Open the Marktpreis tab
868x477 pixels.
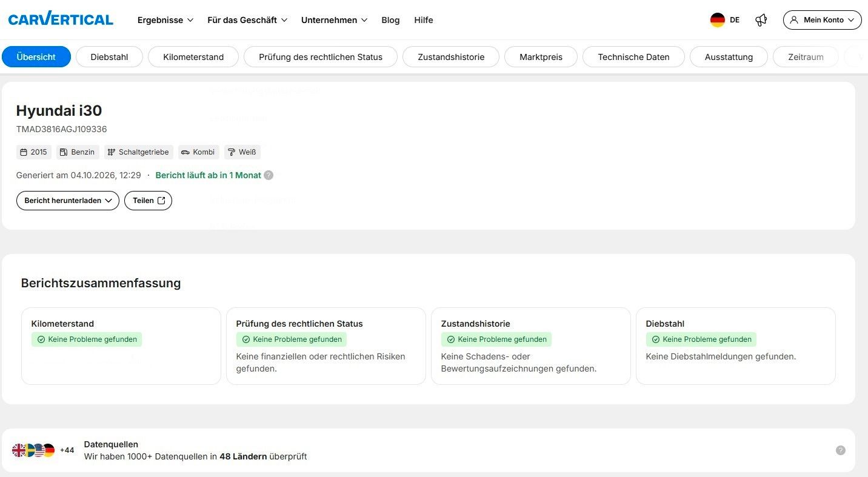point(541,57)
